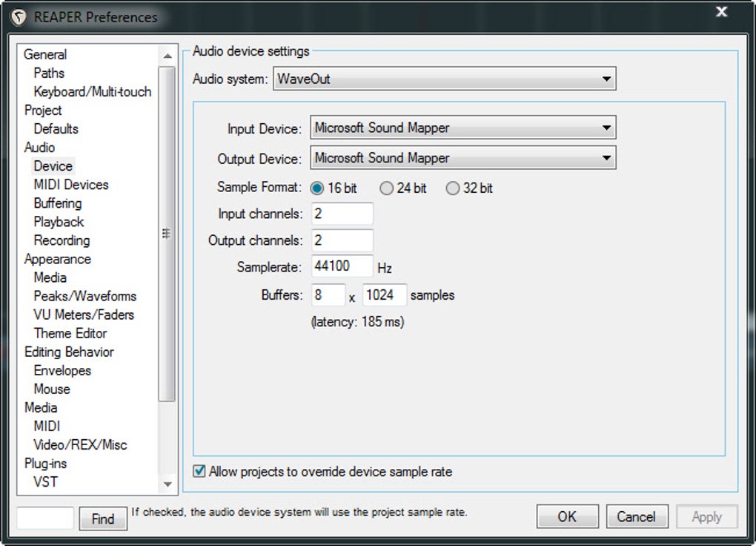
Task: Click Cancel to discard changes
Action: [637, 516]
